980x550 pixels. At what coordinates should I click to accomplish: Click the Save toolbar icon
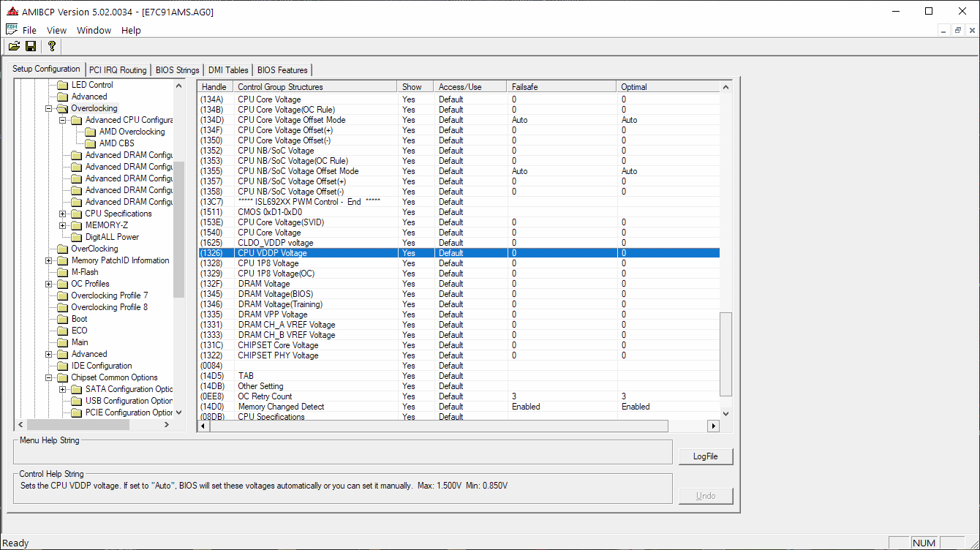point(31,46)
